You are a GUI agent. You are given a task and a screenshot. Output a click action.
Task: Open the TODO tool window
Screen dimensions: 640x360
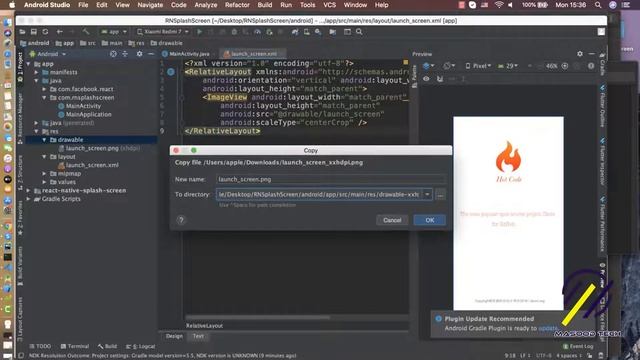(x=40, y=346)
